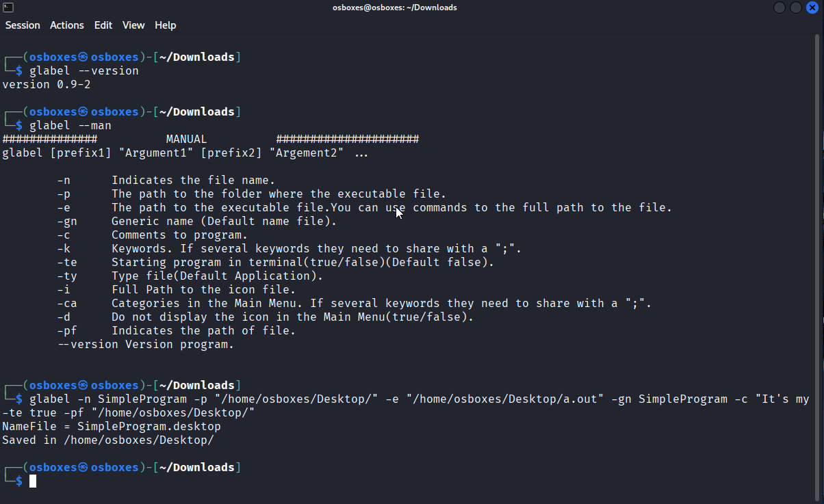Open the Help menu
The height and width of the screenshot is (504, 824).
point(165,25)
